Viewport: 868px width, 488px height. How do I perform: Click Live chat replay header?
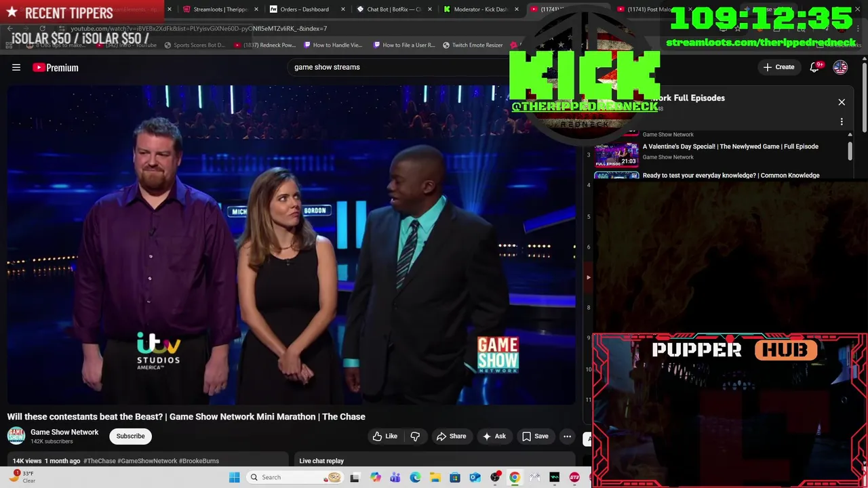click(321, 461)
